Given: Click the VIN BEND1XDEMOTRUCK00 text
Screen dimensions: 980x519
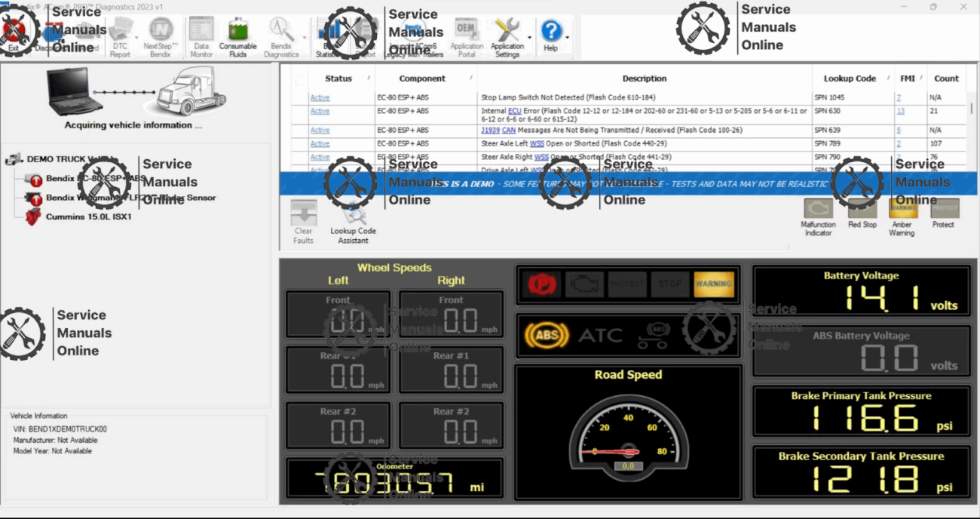Looking at the screenshot, I should [60, 429].
